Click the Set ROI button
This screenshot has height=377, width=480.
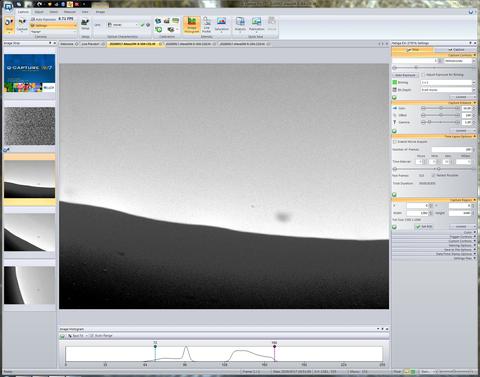coord(424,227)
